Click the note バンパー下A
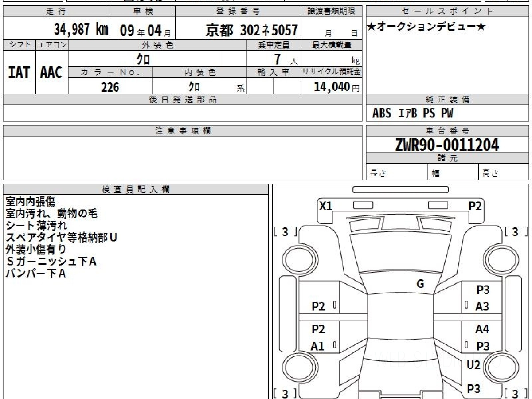The image size is (532, 399). (35, 274)
